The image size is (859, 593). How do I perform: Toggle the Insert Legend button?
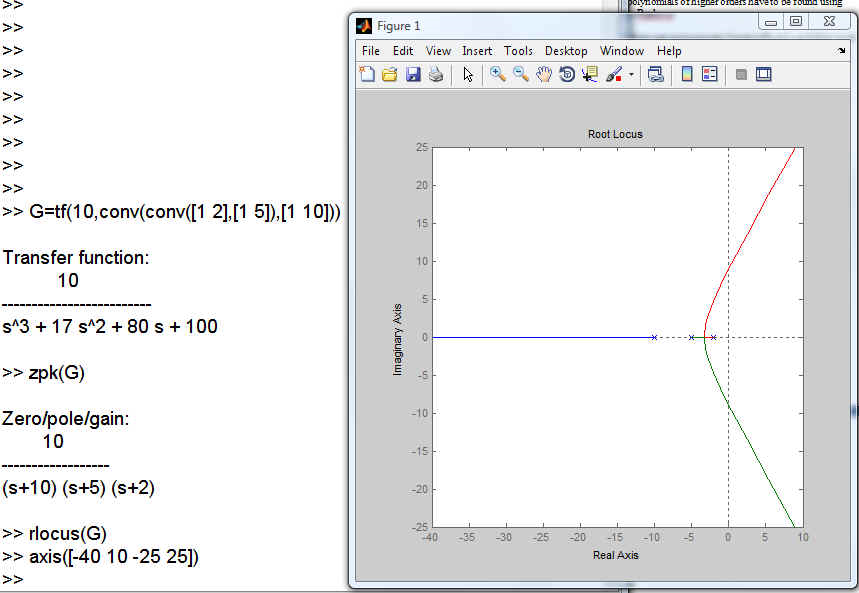click(x=709, y=74)
